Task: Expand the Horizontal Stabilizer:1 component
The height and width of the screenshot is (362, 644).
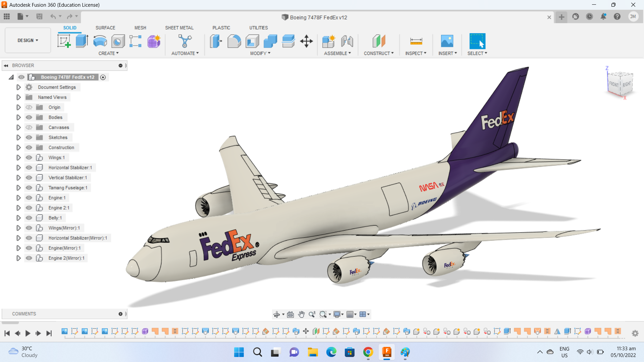Action: [x=18, y=168]
